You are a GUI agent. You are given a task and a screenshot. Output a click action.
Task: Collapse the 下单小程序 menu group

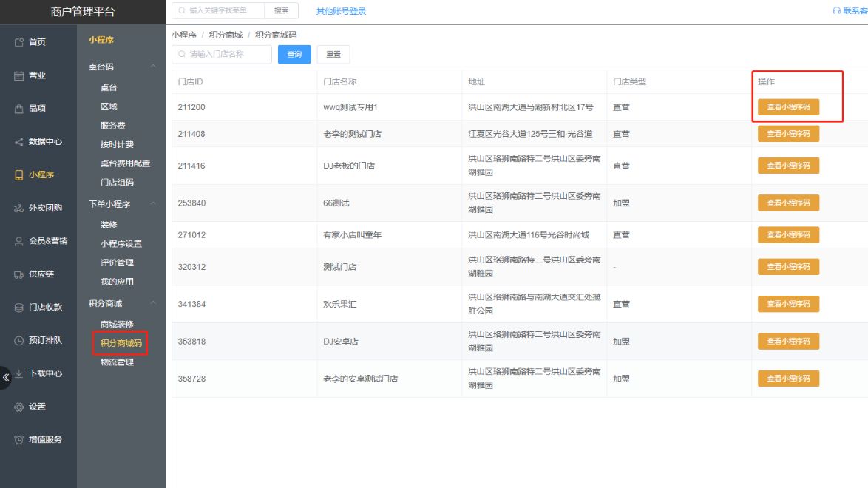(x=153, y=204)
